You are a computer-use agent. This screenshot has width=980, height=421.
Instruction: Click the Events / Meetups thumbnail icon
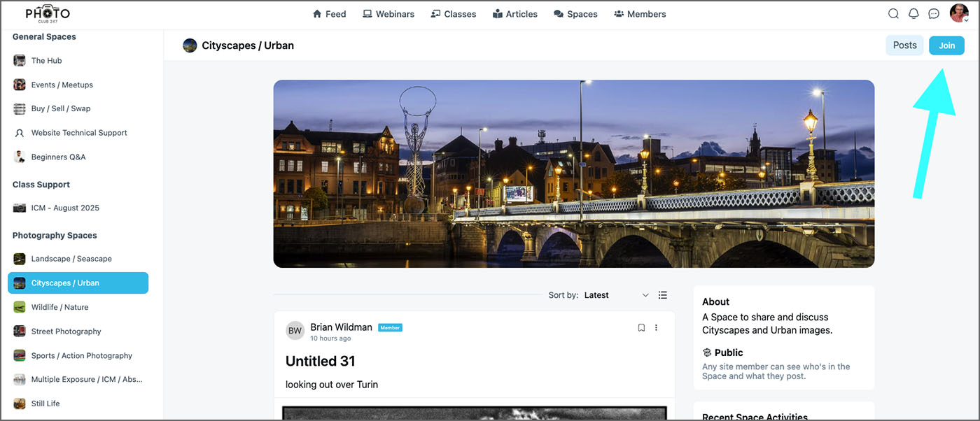(x=20, y=85)
